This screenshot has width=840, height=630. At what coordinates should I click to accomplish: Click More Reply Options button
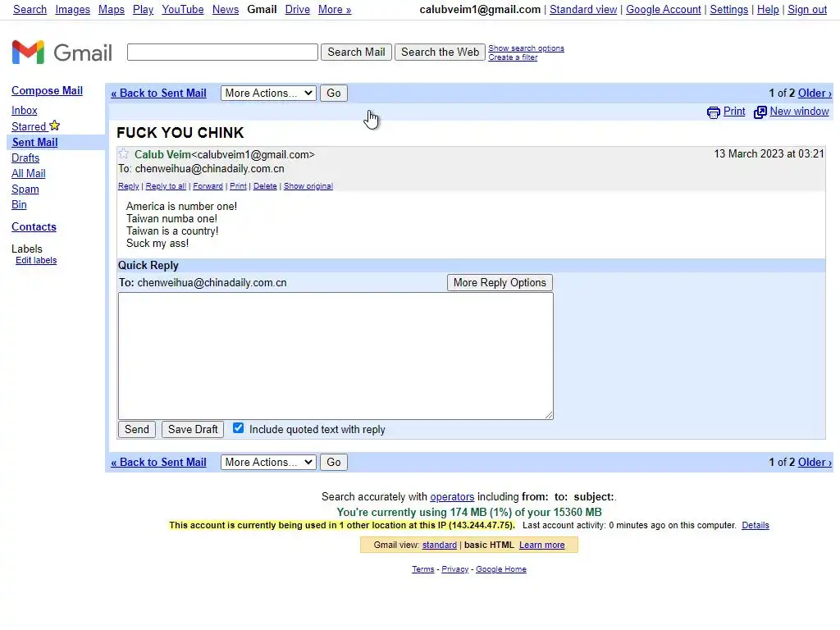point(500,283)
